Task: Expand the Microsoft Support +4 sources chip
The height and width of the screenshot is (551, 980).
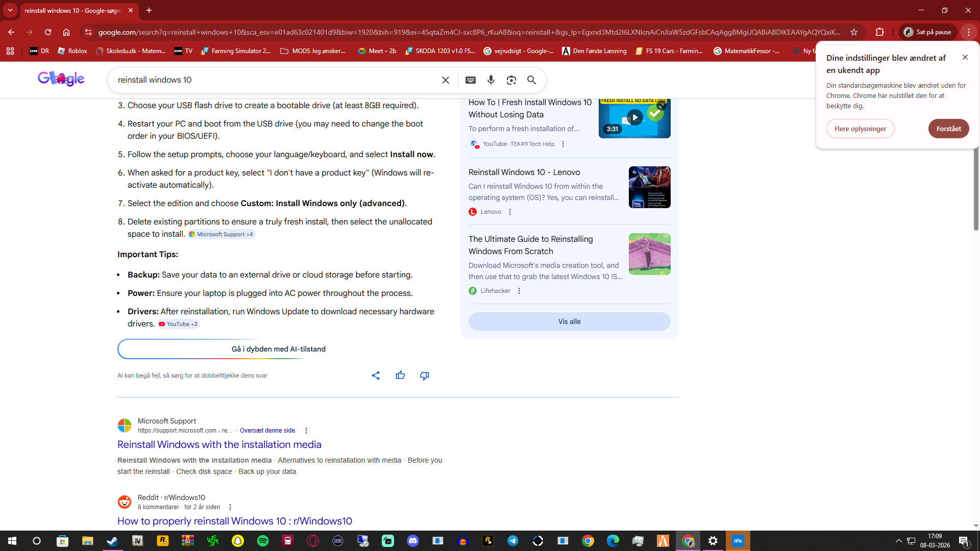Action: pos(221,234)
